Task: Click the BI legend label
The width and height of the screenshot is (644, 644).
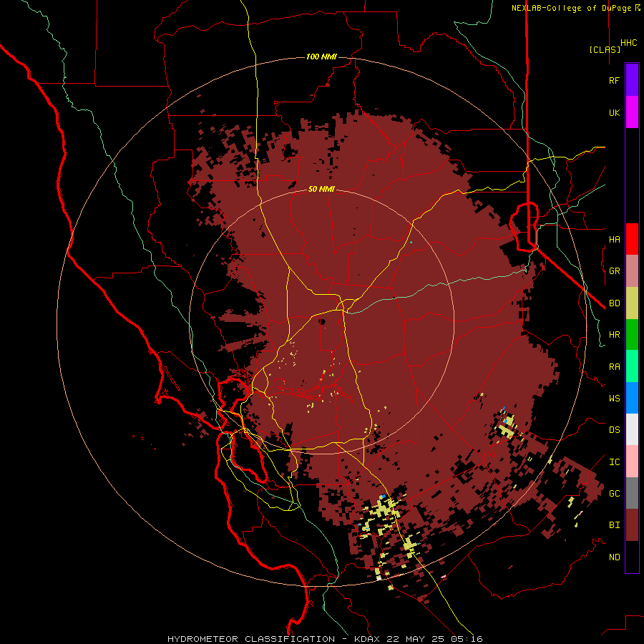Action: click(x=614, y=525)
